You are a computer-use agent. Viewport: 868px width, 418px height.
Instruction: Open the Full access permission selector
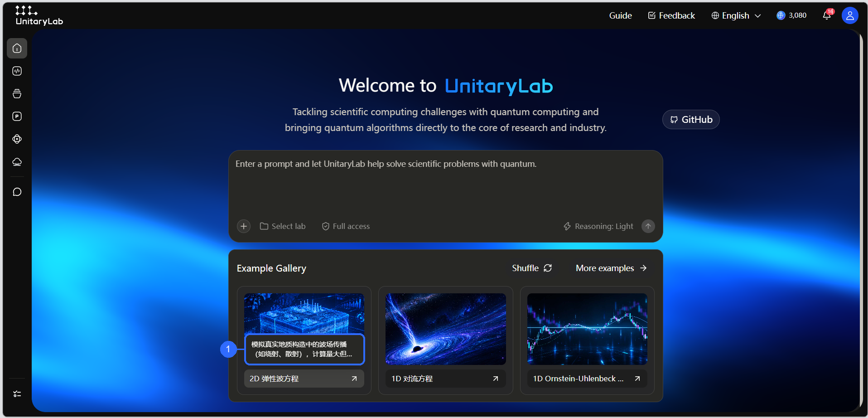pos(346,226)
